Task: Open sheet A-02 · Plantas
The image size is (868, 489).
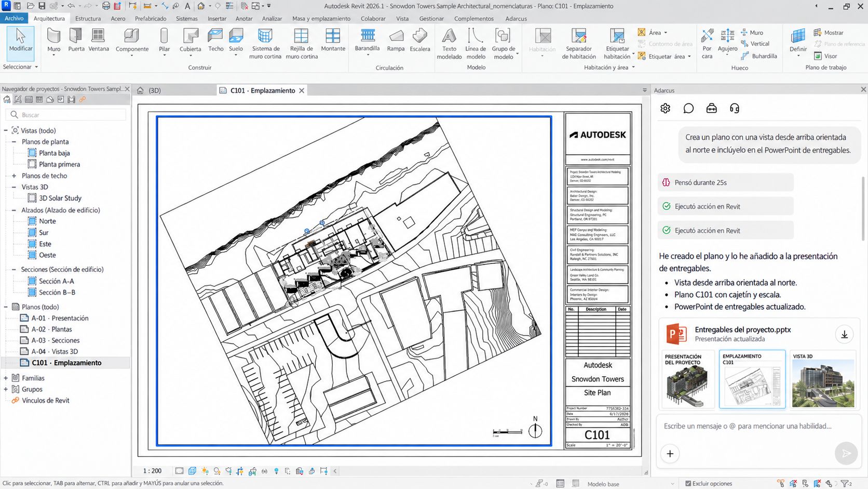Action: 51,329
